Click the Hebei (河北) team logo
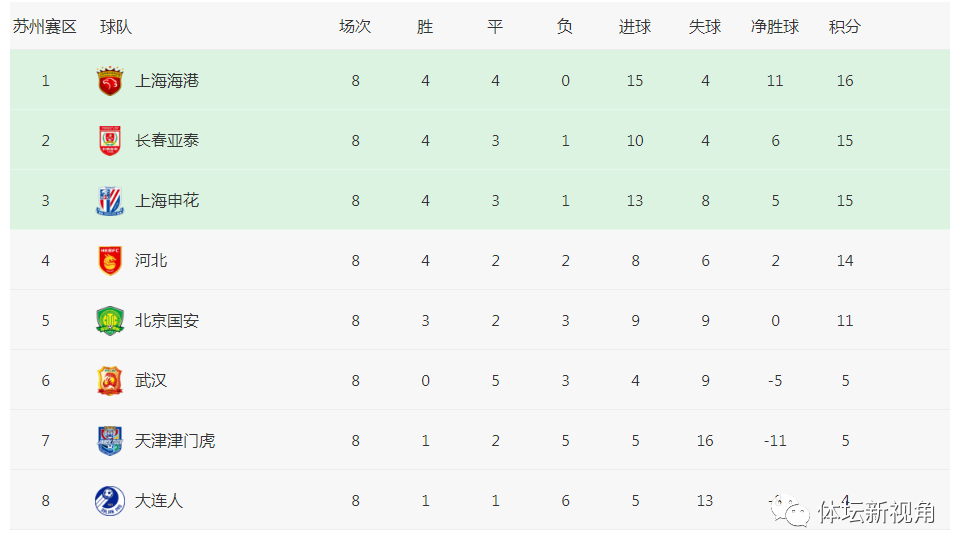This screenshot has height=555, width=968. point(110,261)
